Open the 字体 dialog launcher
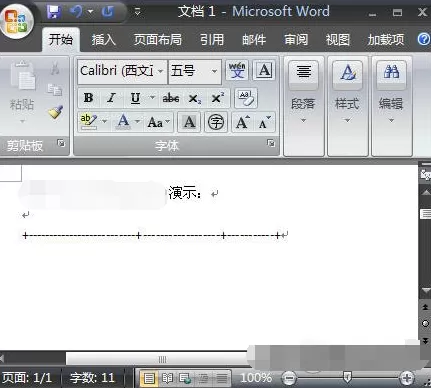 point(271,143)
